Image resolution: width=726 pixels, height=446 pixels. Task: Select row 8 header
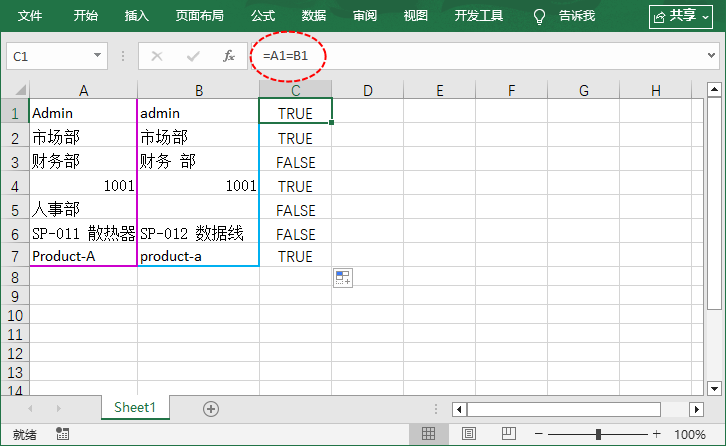click(15, 277)
